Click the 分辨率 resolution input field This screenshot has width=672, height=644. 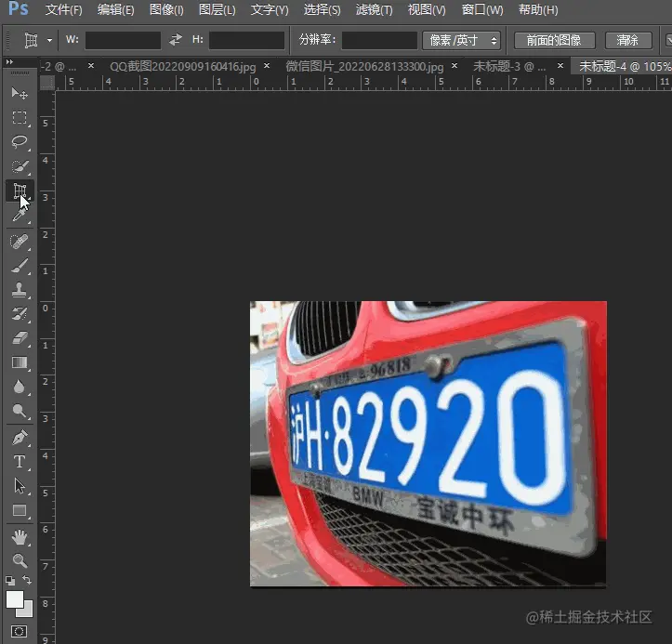(x=379, y=40)
